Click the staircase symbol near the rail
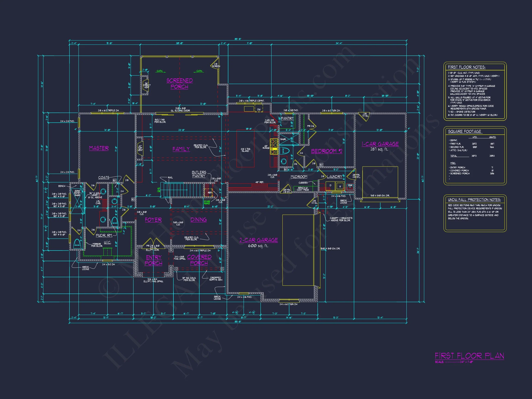532x399 pixels. pyautogui.click(x=183, y=190)
